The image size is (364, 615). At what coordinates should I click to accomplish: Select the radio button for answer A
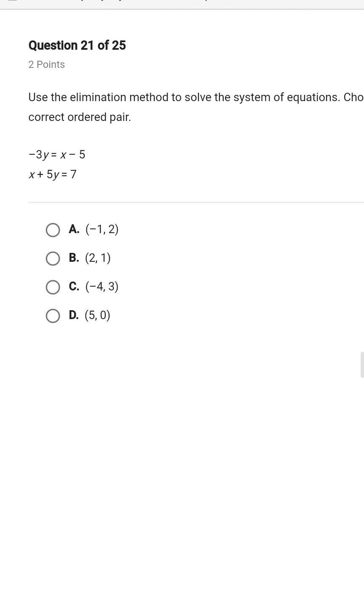click(53, 230)
